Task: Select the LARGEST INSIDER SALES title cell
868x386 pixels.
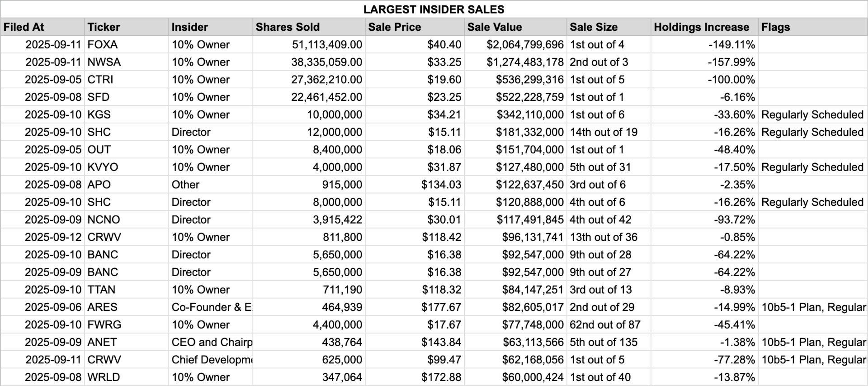Action: point(434,9)
